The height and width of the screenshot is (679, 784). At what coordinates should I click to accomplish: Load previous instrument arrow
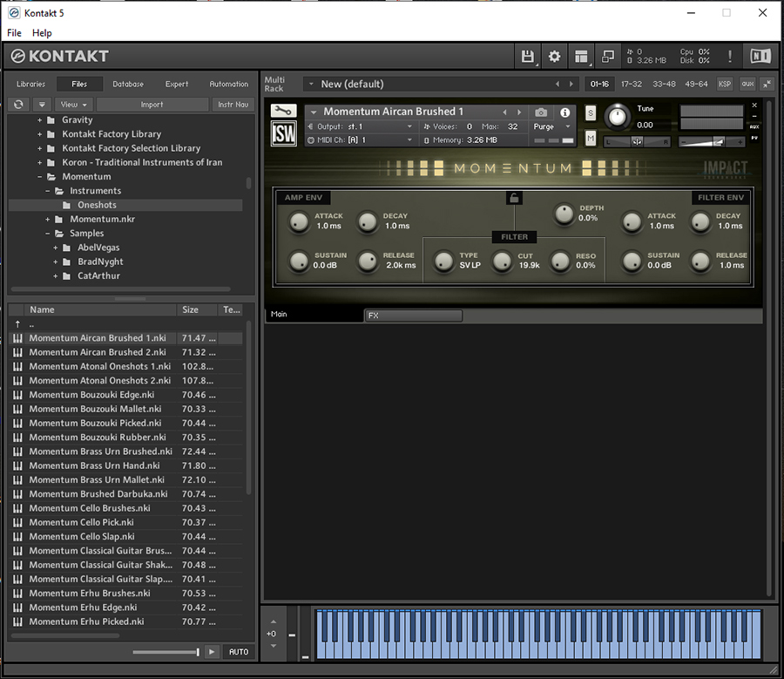[x=504, y=112]
